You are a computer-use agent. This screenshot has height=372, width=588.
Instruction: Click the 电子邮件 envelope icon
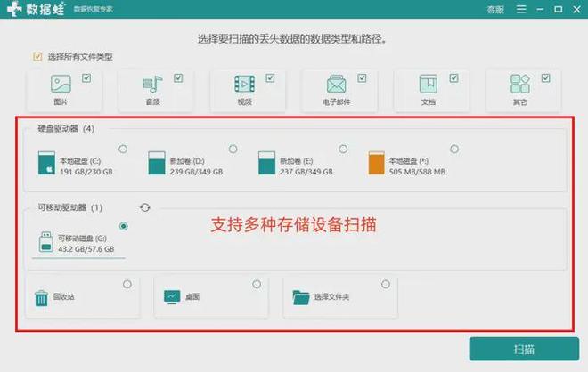[337, 84]
